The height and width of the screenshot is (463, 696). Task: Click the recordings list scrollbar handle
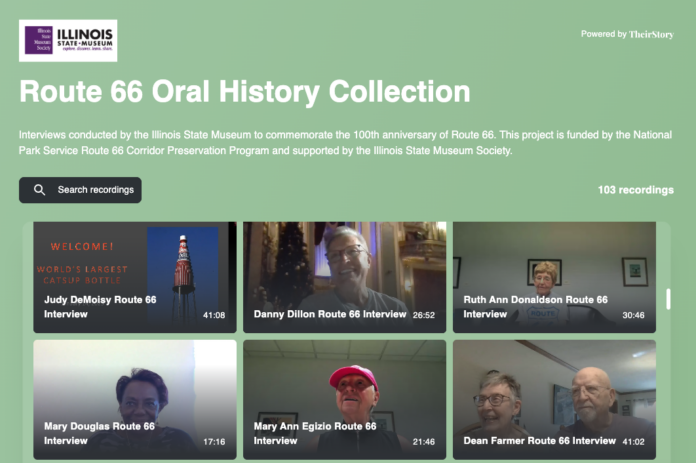668,299
